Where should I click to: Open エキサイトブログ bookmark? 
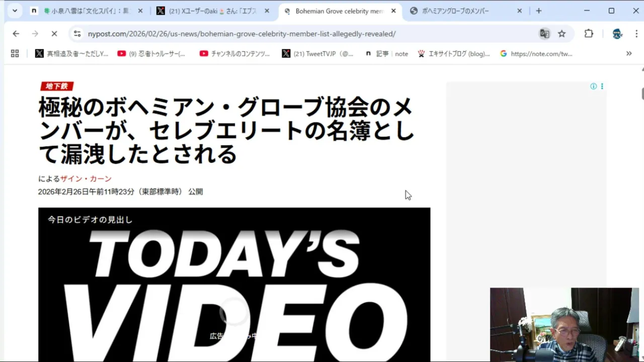(453, 53)
